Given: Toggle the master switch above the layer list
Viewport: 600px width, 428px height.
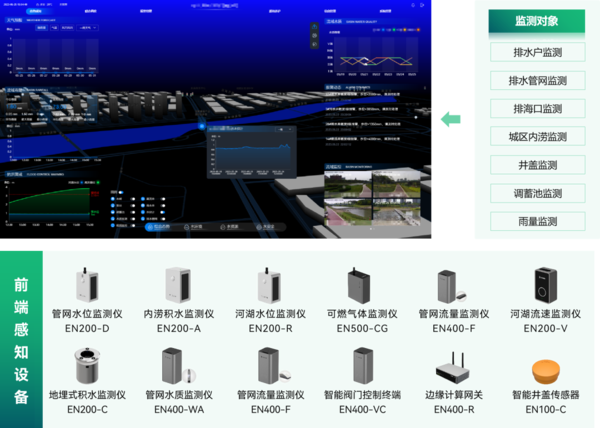Looking at the screenshot, I should [121, 192].
